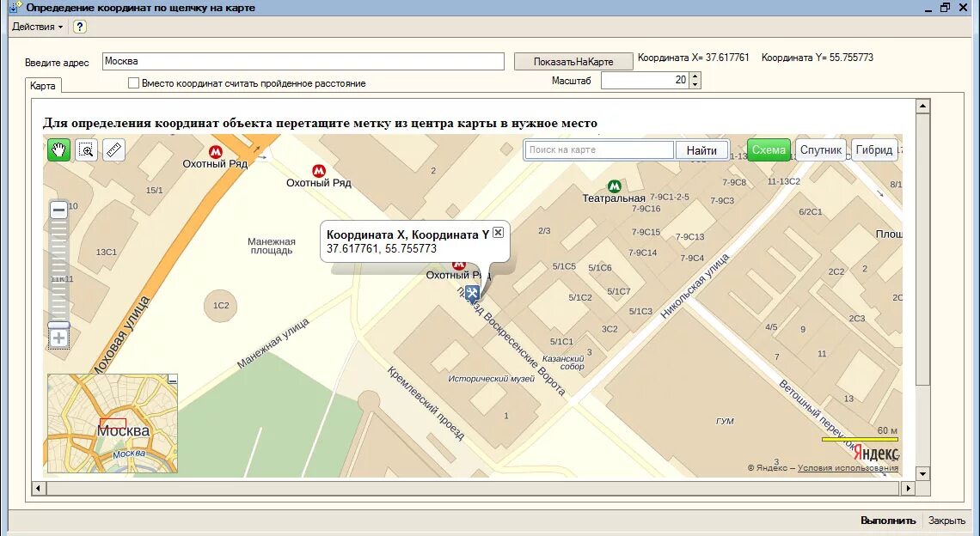Click the horizontal scrollbar right arrow
This screenshot has width=980, height=536.
click(x=908, y=488)
